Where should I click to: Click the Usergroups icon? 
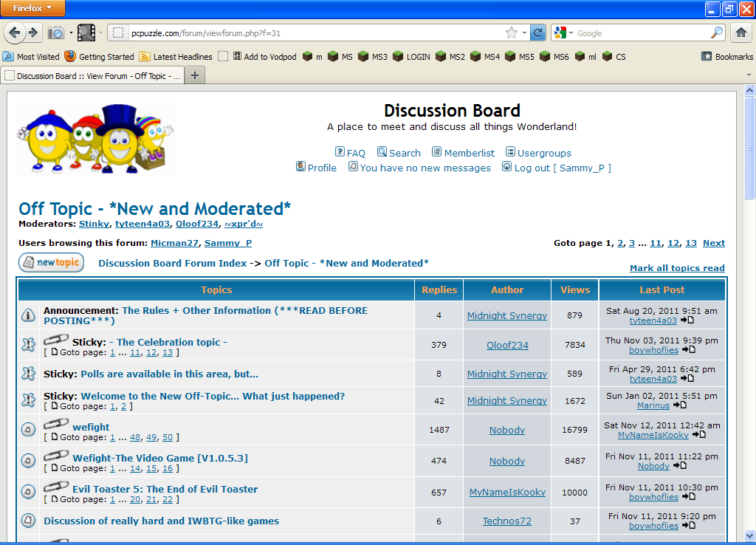click(510, 152)
